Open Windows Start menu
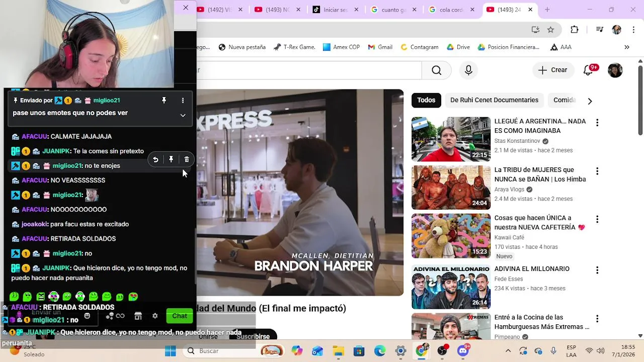644x362 pixels. tap(171, 351)
